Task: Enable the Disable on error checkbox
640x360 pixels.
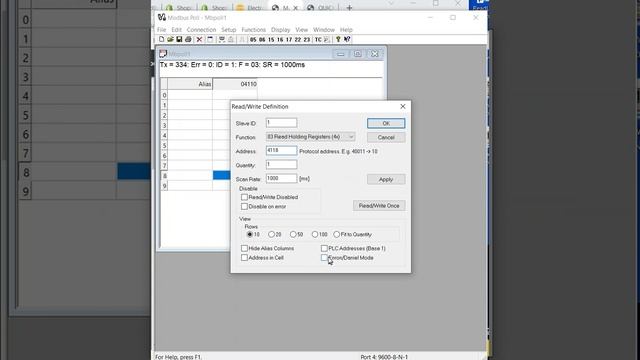Action: 244,207
